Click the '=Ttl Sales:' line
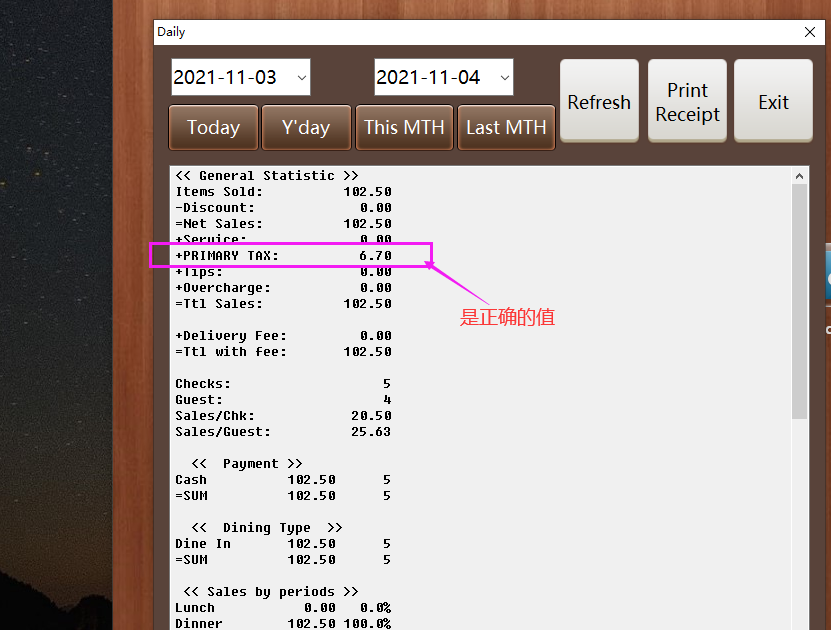Viewport: 831px width, 630px height. [x=284, y=304]
